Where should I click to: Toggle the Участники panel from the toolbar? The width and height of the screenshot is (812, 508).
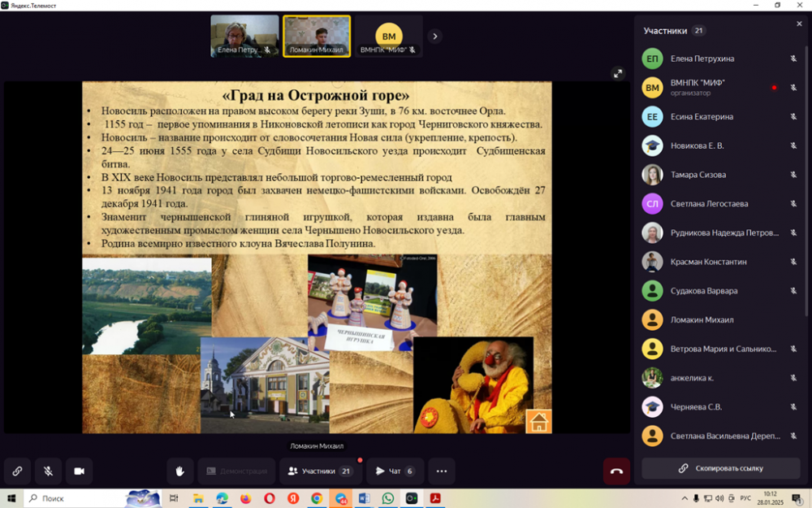point(320,471)
